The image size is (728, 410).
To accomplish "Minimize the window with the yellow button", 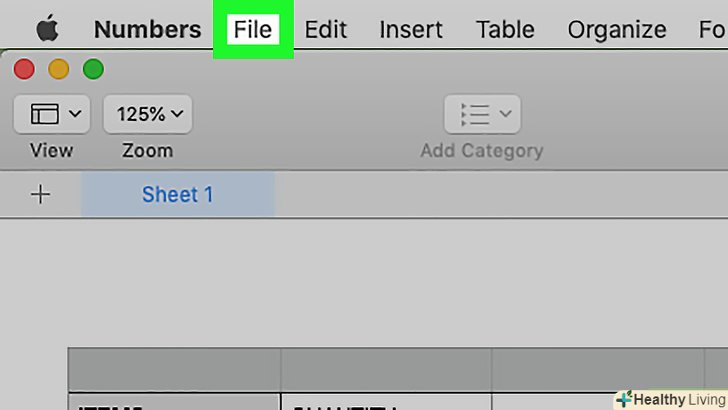I will [59, 70].
